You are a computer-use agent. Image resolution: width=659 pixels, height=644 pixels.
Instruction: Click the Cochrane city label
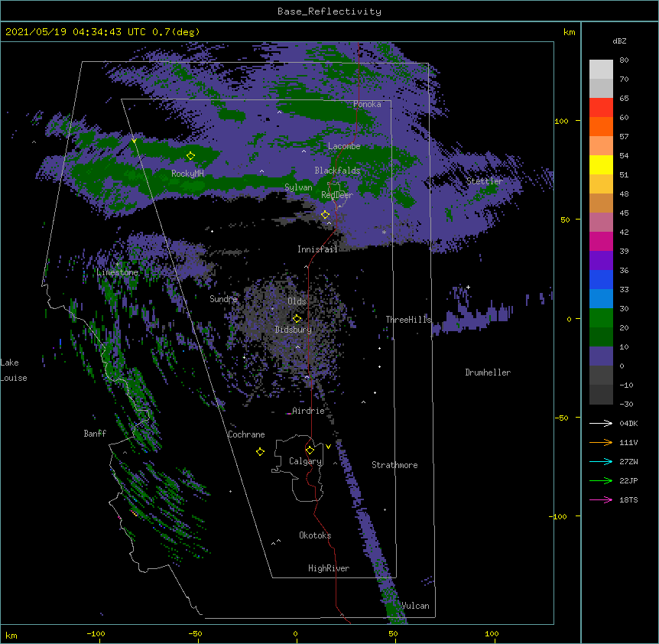coord(246,434)
